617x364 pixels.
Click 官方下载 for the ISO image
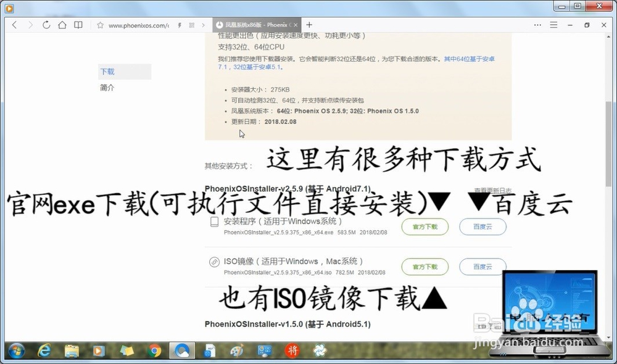[x=425, y=267]
